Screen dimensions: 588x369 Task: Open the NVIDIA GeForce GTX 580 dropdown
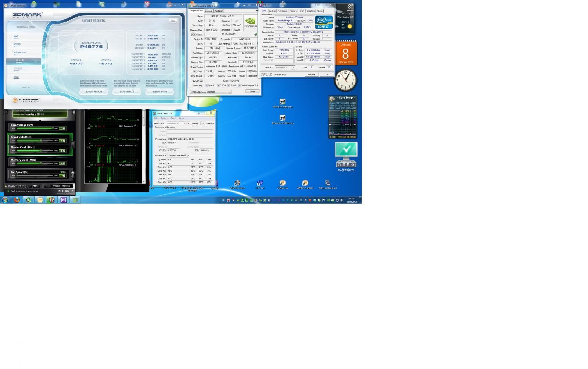click(x=211, y=92)
